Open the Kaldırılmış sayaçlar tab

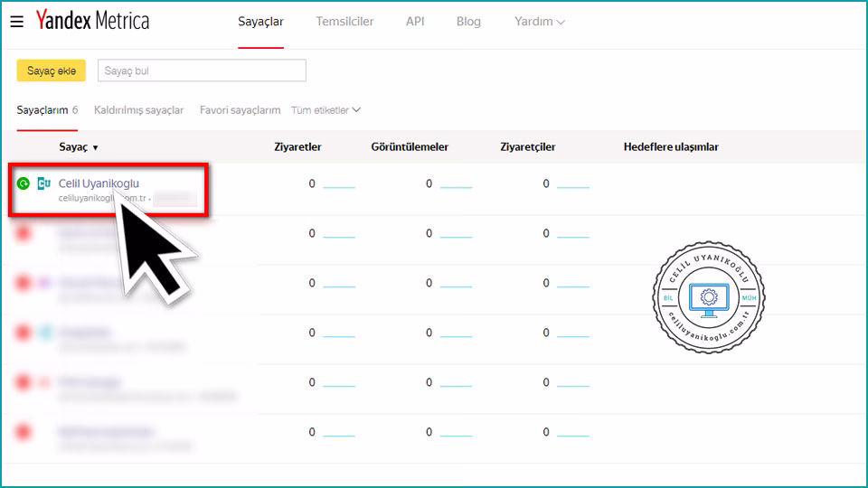[x=138, y=110]
